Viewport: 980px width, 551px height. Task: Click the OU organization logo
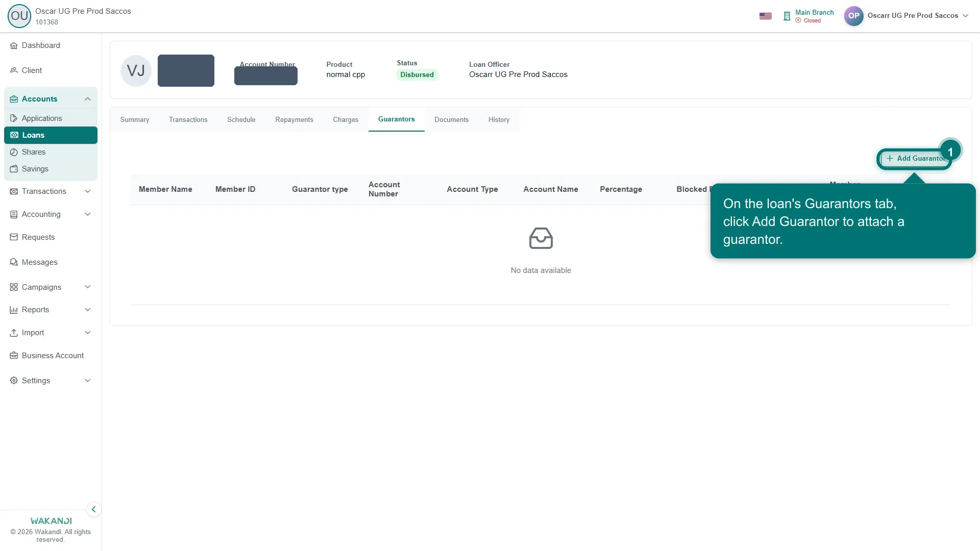pyautogui.click(x=19, y=16)
